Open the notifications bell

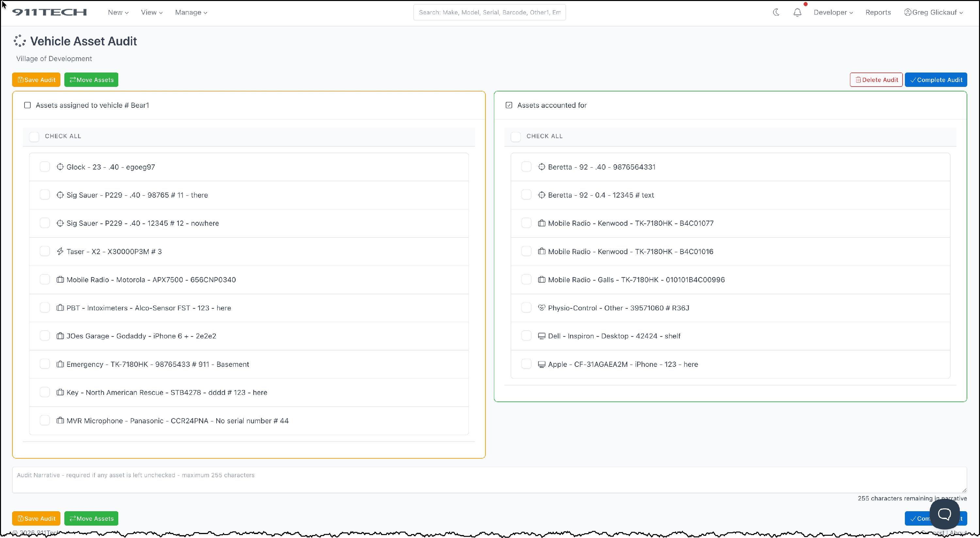(797, 12)
